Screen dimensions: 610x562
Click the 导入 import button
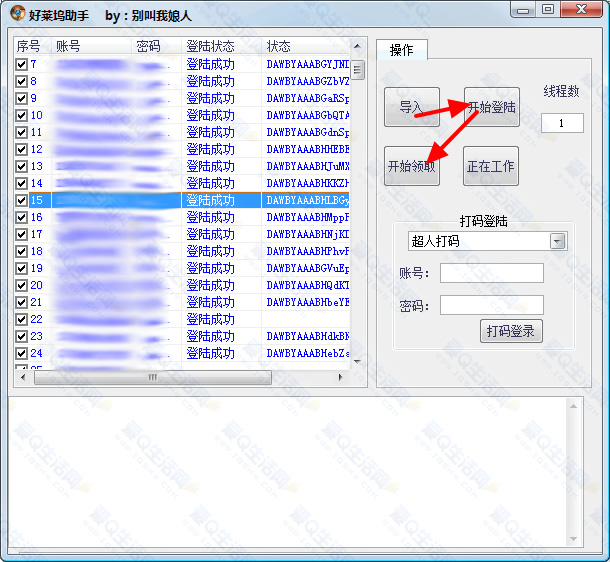[411, 107]
